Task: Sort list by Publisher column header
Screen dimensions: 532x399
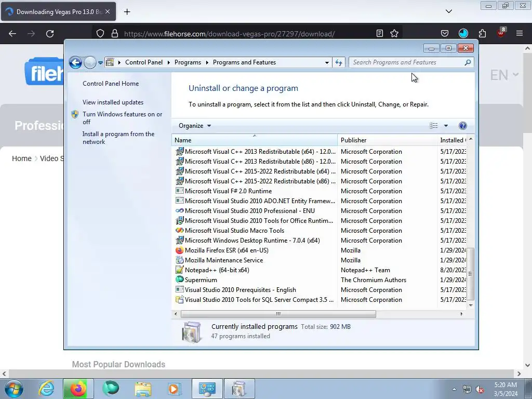Action: pyautogui.click(x=387, y=140)
